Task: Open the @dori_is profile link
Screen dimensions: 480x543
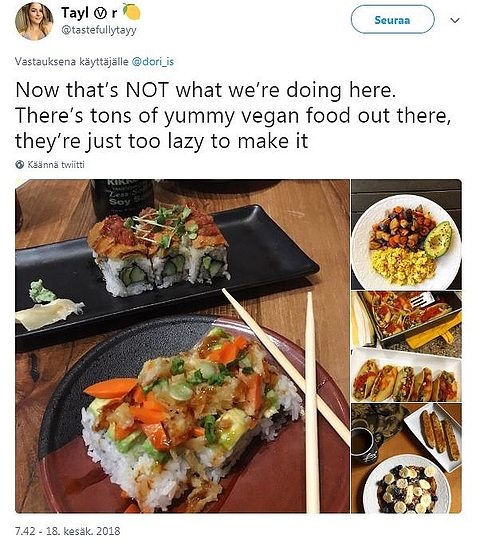Action: [x=153, y=62]
